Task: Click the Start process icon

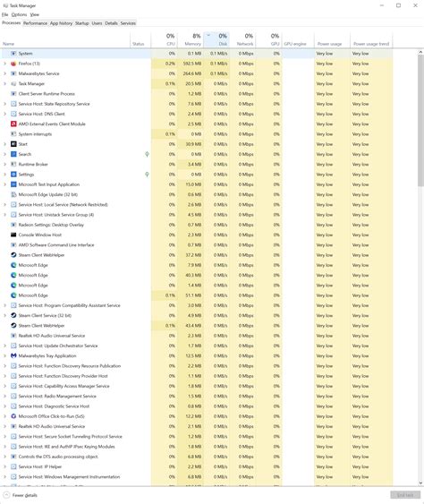Action: (13, 144)
